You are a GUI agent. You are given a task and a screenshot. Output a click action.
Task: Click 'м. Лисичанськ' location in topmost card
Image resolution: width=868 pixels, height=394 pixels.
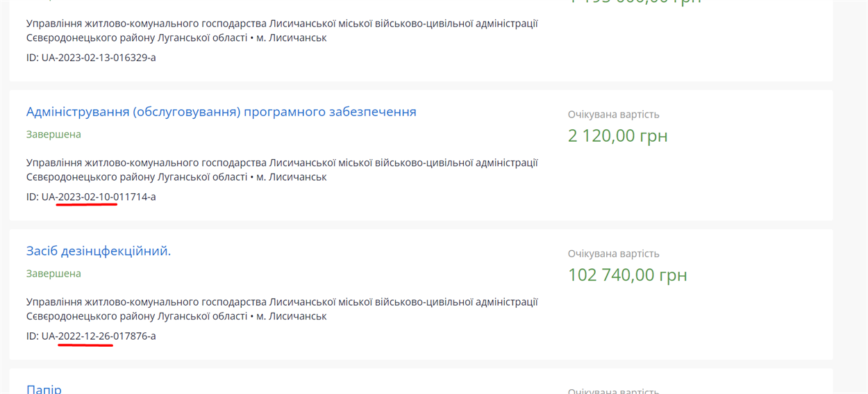click(x=292, y=38)
